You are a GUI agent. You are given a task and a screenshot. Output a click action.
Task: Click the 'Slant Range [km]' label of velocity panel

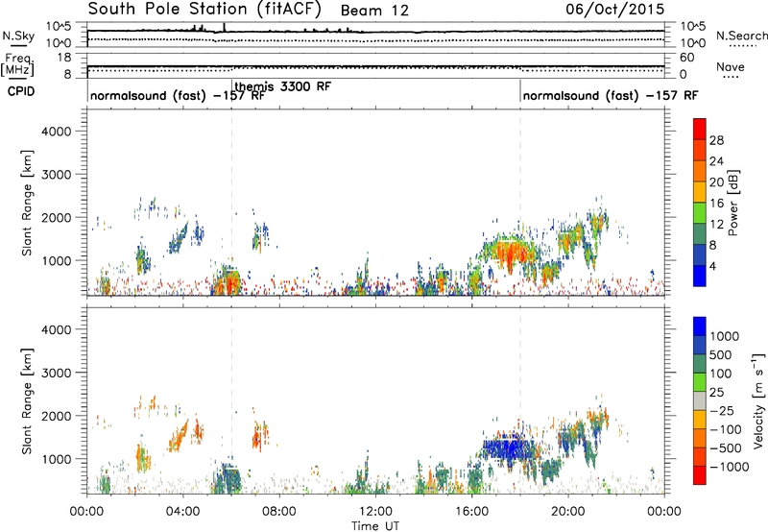coord(27,401)
